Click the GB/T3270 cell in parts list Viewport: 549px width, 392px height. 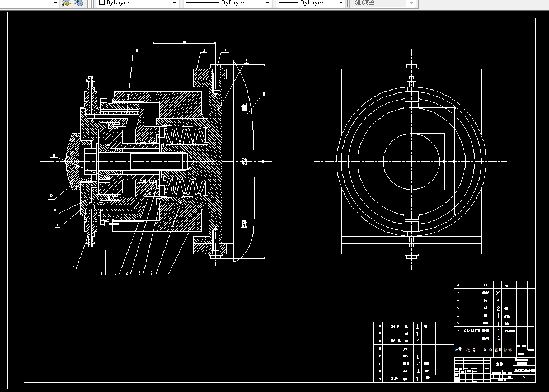(472, 330)
